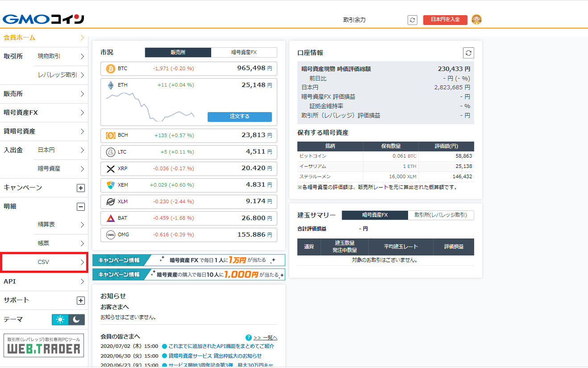The width and height of the screenshot is (588, 368).
Task: Select 暗号資産FX in 建玉サマリー
Action: (375, 215)
